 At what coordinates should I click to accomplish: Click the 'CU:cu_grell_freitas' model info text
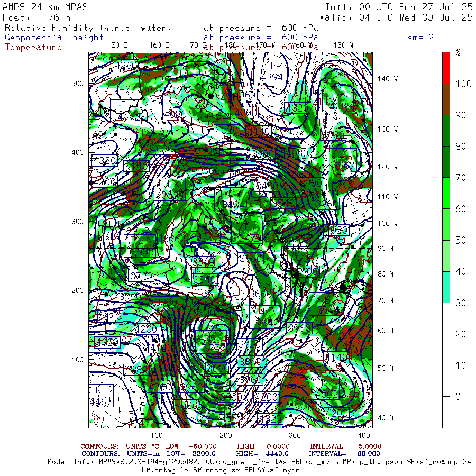[x=246, y=462]
